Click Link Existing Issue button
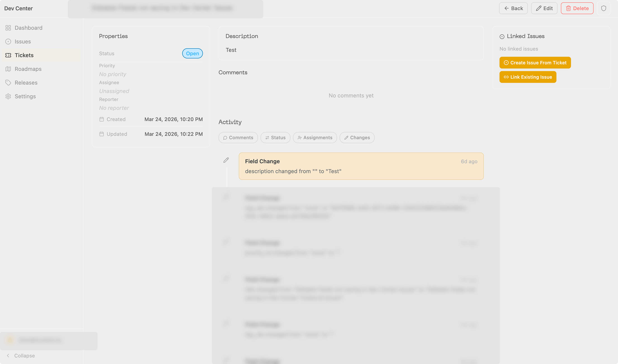This screenshot has height=364, width=618. 528,77
